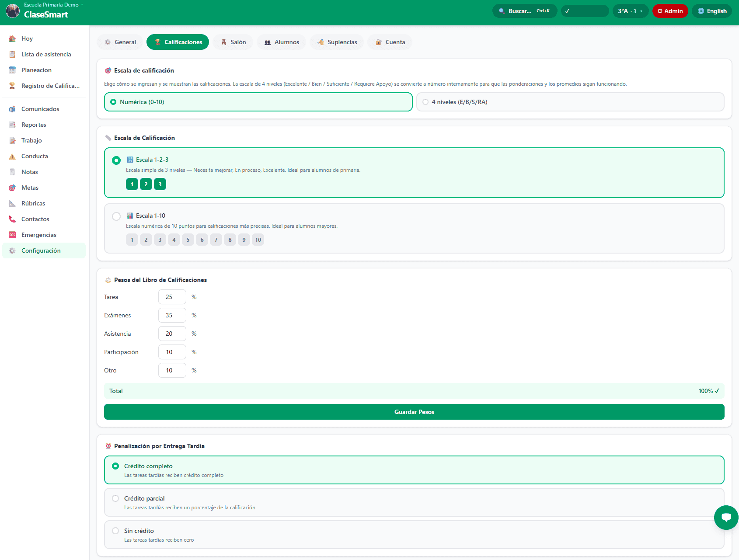Click the ClaseSmart logo text
This screenshot has height=560, width=739.
pyautogui.click(x=46, y=14)
